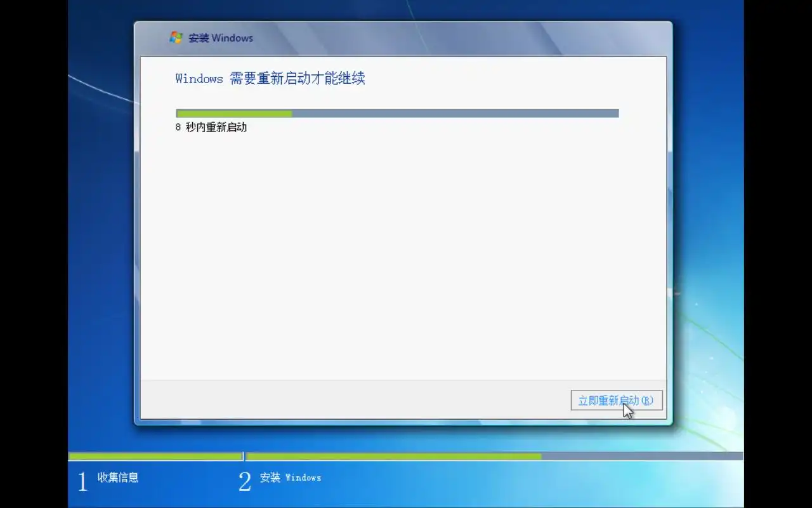Click the Windows flag icon in title bar

point(176,38)
